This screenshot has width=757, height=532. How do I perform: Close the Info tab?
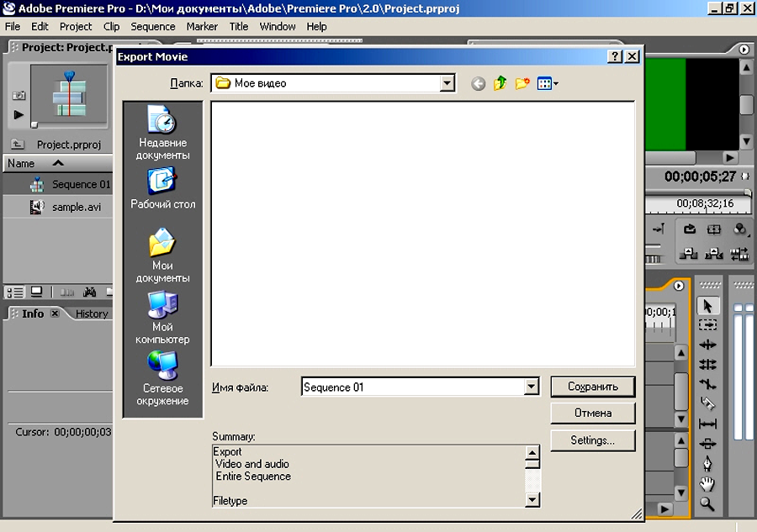coord(55,313)
